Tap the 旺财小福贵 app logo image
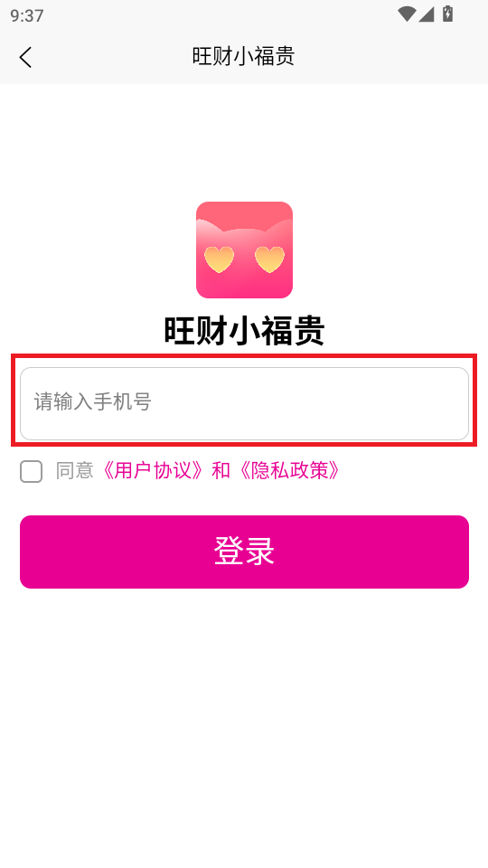This screenshot has width=488, height=868. point(244,250)
